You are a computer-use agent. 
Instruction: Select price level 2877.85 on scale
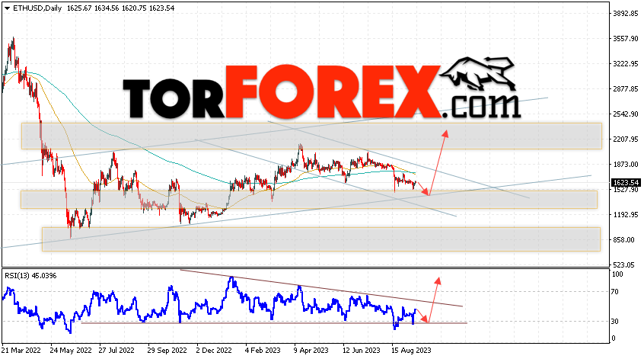pos(626,89)
